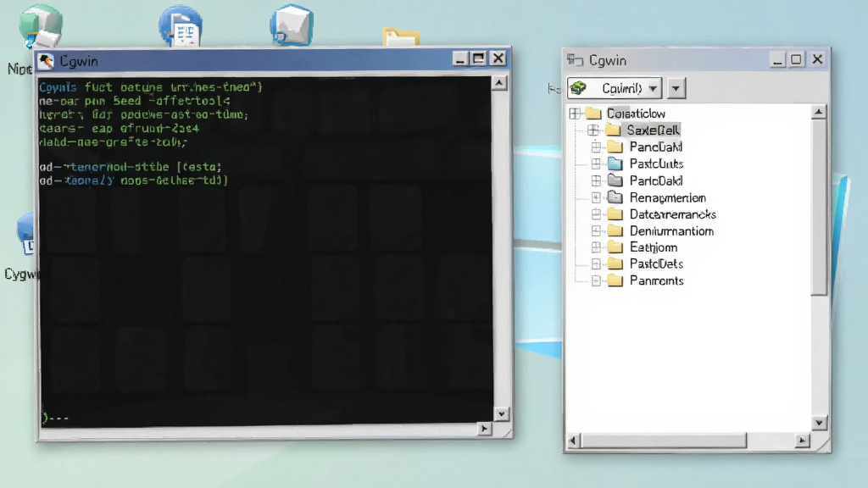This screenshot has height=488, width=868.
Task: Click the blue PastcUuks folder icon
Action: point(615,164)
